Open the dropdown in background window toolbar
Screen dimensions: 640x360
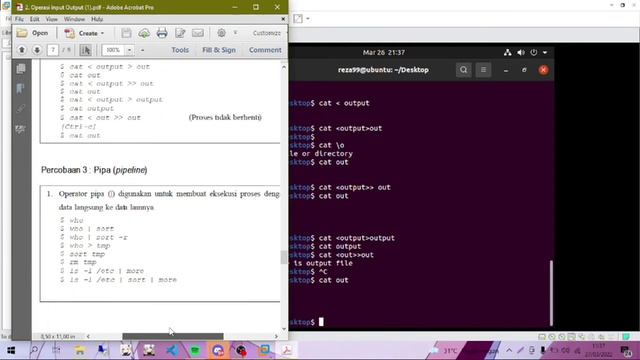pyautogui.click(x=308, y=19)
